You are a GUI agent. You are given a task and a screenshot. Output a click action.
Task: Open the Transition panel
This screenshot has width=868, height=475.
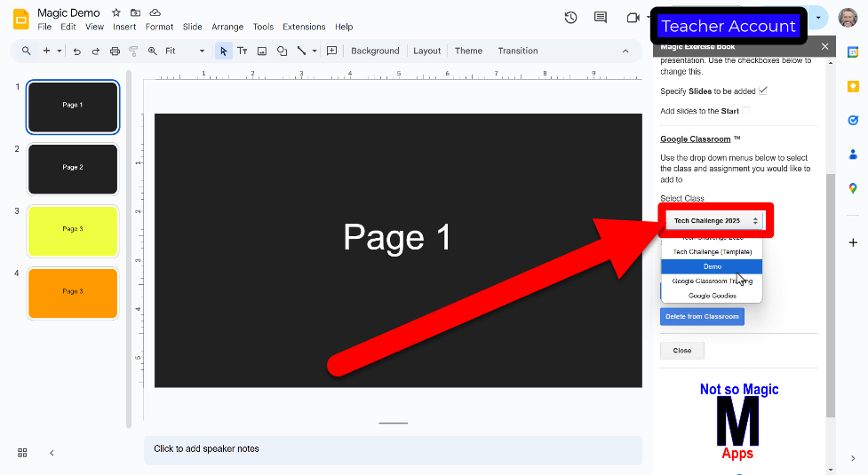(518, 51)
